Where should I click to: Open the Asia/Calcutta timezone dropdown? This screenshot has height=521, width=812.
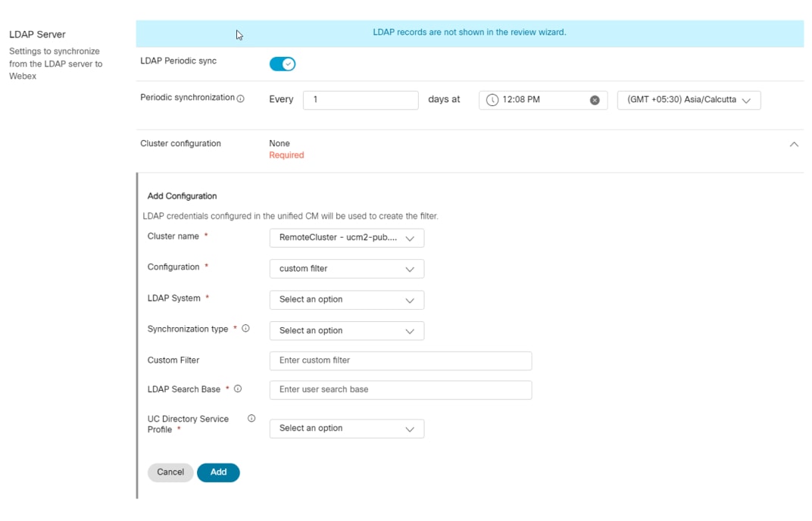click(x=689, y=100)
